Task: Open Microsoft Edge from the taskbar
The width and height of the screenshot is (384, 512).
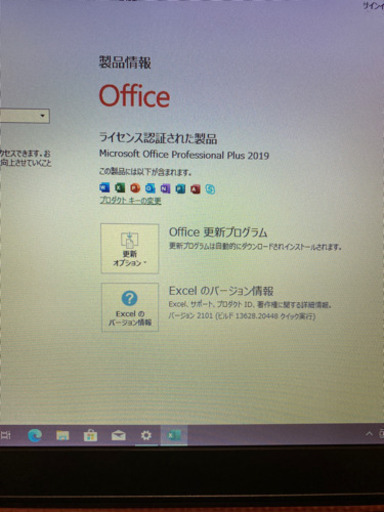Action: coord(35,435)
